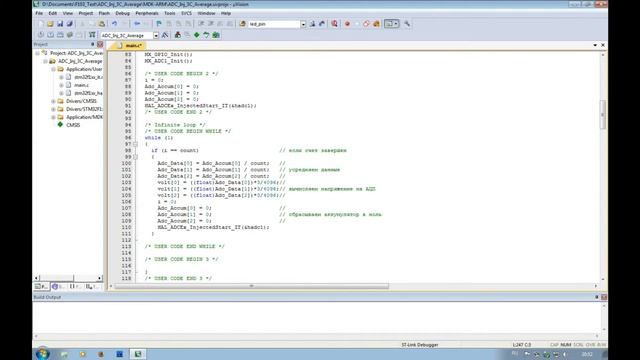The image size is (640, 360).
Task: Collapse the ADC_Inj_3C_Average target node
Action: [x=45, y=61]
